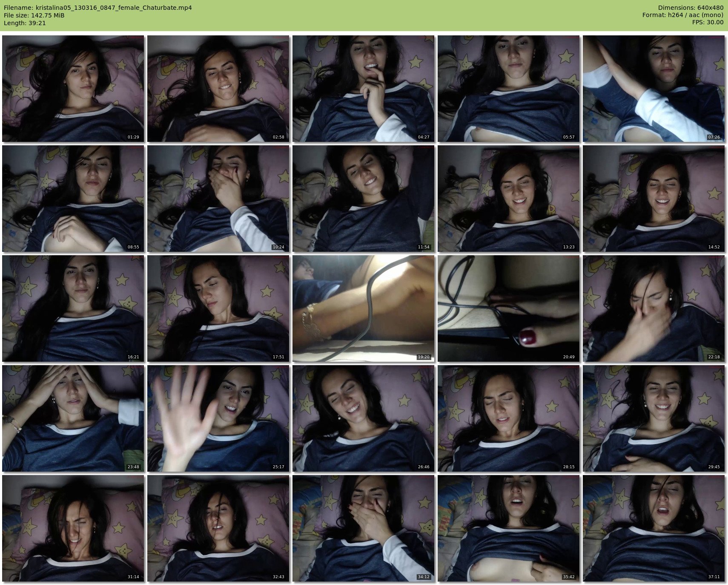Viewport: 728px width, 585px height.
Task: Click the 'Format: h264 / aac (mono)' text
Action: point(683,15)
